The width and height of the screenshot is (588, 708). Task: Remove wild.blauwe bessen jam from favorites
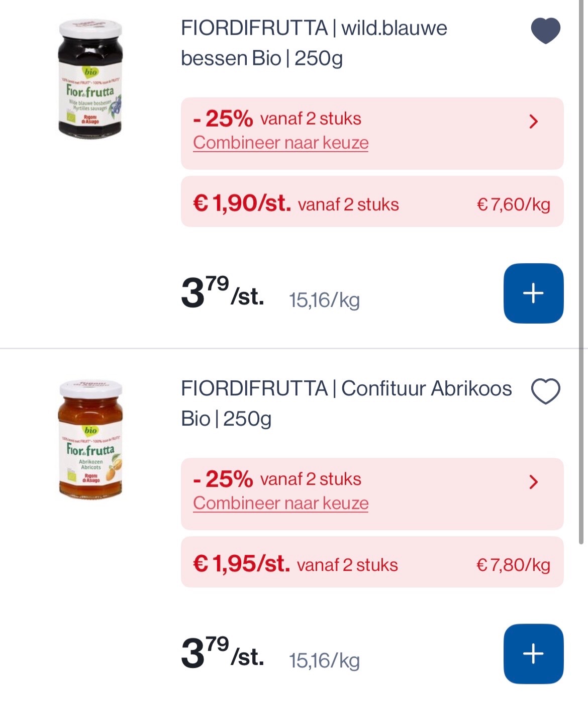coord(545,30)
